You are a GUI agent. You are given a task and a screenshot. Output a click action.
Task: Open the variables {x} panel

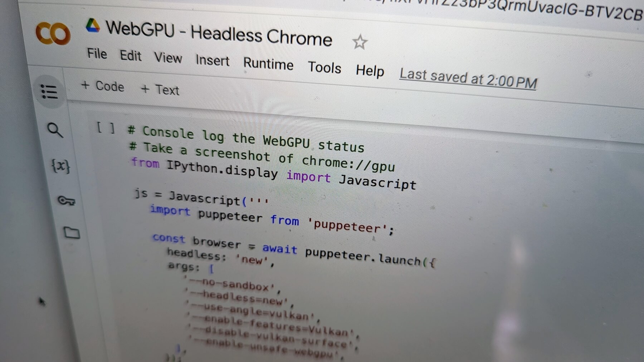tap(60, 166)
